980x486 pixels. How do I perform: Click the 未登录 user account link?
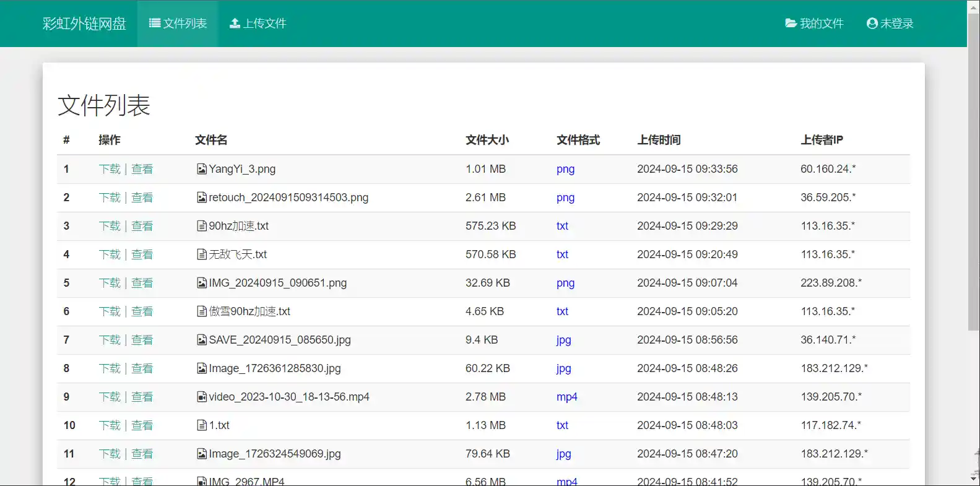click(x=890, y=24)
